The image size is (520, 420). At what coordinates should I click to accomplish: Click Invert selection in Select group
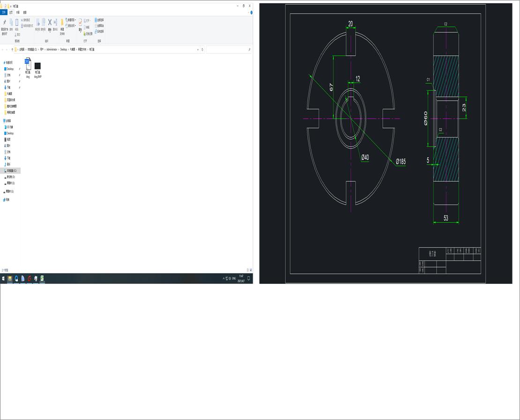(x=99, y=31)
